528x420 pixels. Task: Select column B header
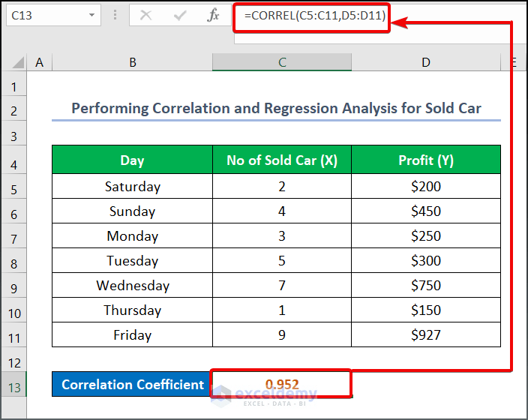(132, 62)
